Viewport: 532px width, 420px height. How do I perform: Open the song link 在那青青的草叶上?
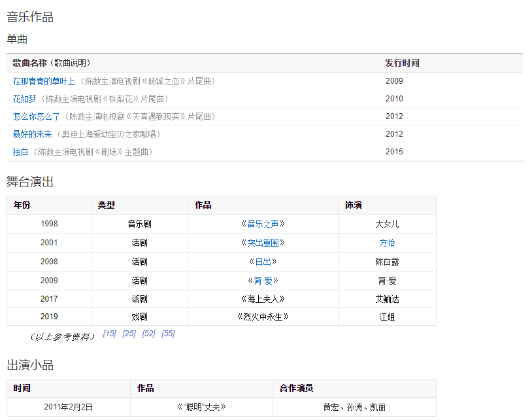44,81
